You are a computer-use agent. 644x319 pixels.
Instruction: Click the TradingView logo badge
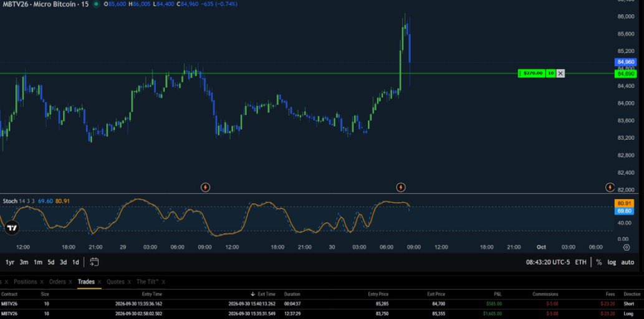[12, 228]
